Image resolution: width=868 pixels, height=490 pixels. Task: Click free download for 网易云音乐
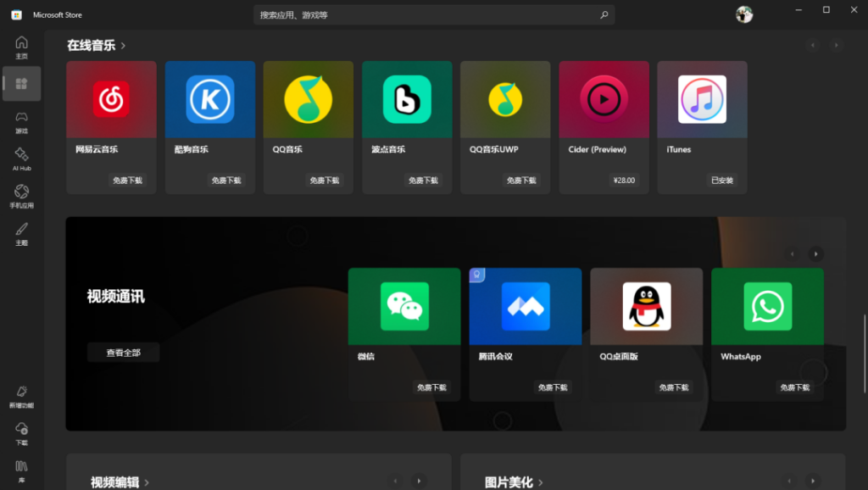(127, 181)
